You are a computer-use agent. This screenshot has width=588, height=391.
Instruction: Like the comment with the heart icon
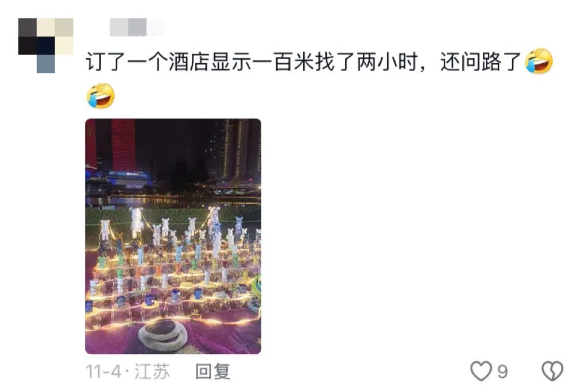click(481, 371)
